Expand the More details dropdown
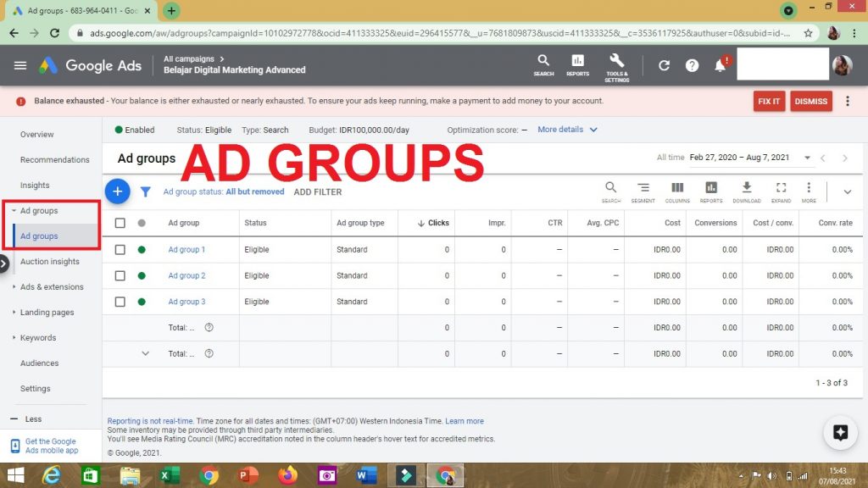868x488 pixels. [567, 130]
